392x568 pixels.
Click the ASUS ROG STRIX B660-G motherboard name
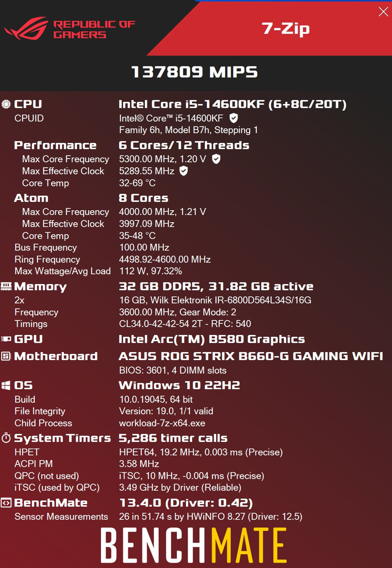251,356
